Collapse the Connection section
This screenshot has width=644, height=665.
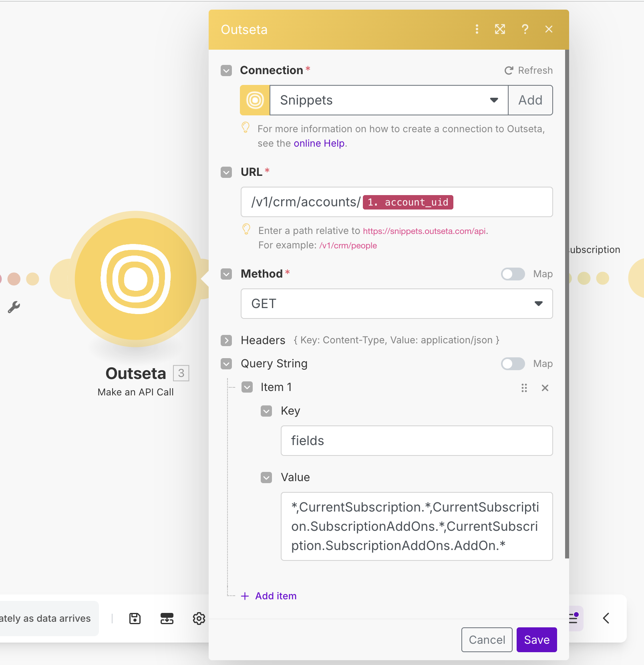(x=226, y=71)
